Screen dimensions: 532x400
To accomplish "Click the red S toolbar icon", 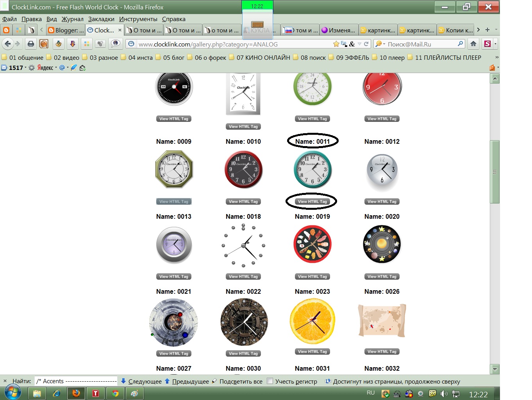I will 487,44.
